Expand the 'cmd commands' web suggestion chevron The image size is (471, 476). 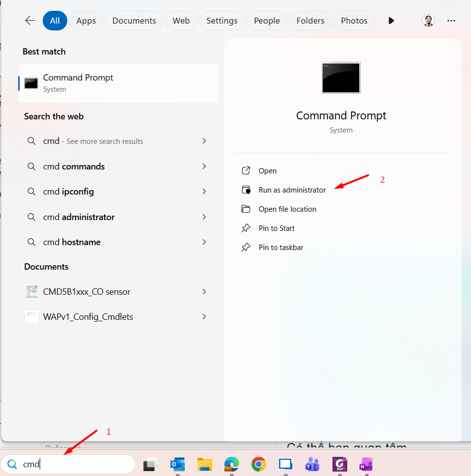click(204, 167)
